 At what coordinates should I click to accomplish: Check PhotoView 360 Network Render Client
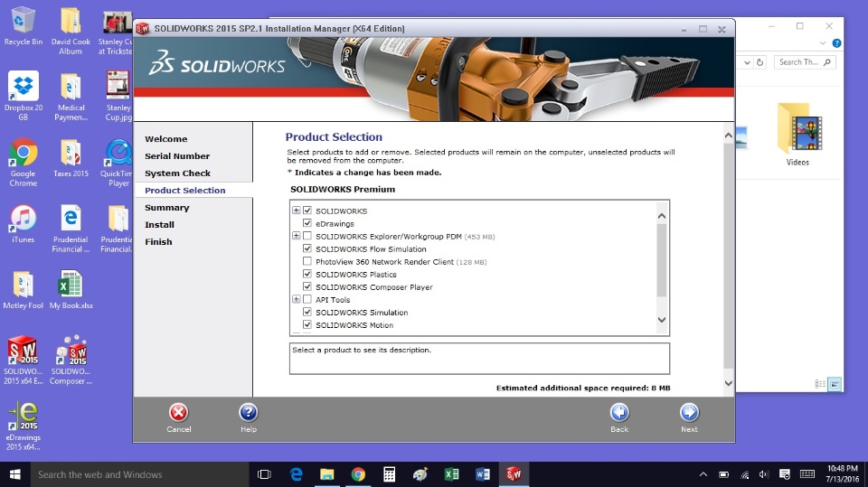tap(307, 261)
